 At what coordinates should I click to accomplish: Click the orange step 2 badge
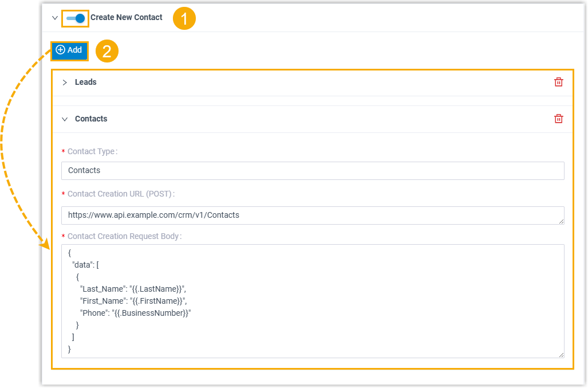click(x=106, y=50)
